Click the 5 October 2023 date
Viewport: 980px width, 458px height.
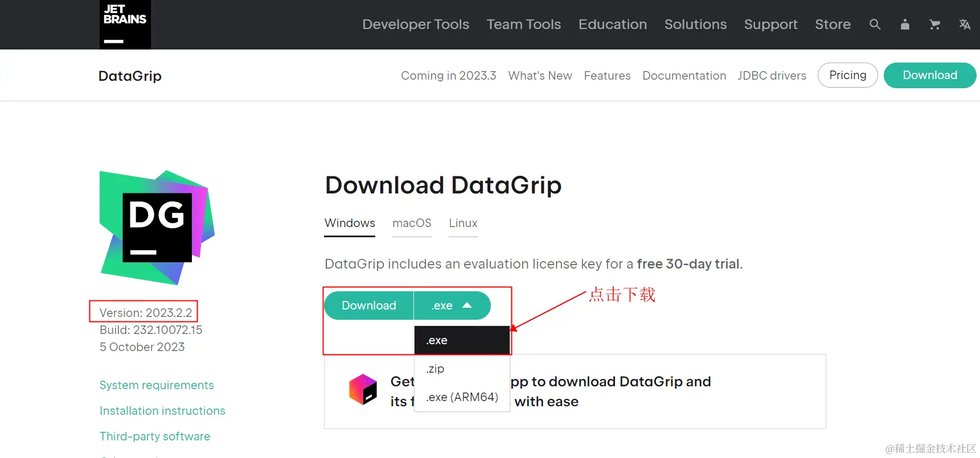tap(142, 347)
